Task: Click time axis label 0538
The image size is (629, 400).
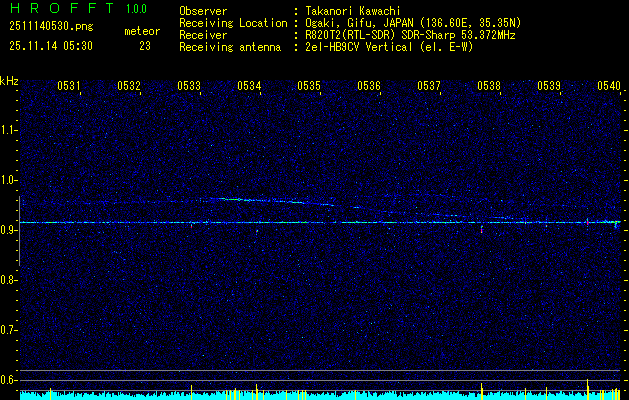Action: (489, 85)
